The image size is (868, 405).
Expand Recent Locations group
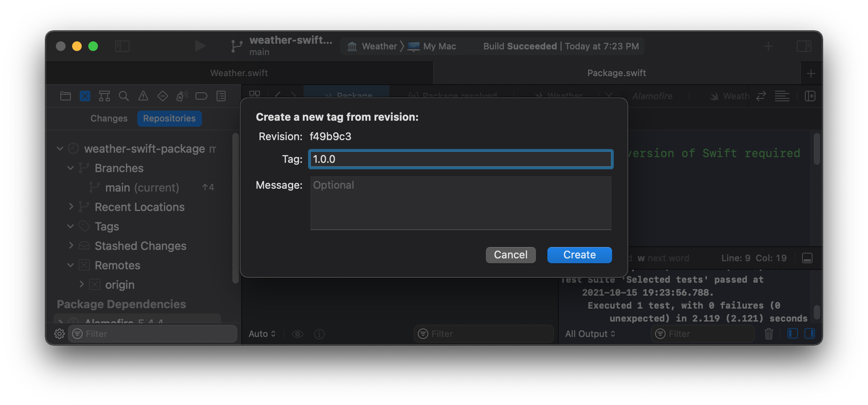(x=71, y=207)
